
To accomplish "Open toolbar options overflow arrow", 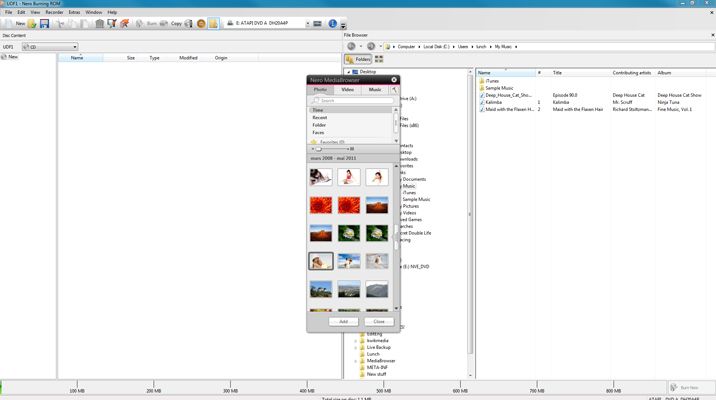I will tap(343, 25).
